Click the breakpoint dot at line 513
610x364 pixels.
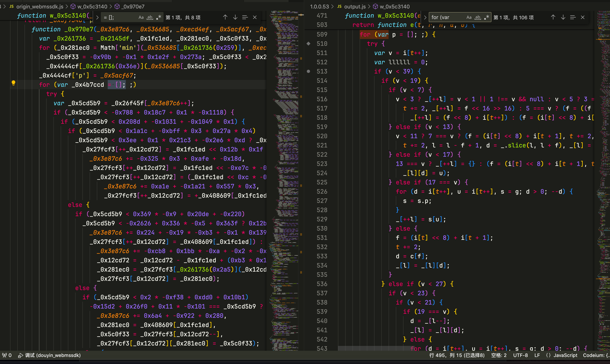[x=309, y=71]
